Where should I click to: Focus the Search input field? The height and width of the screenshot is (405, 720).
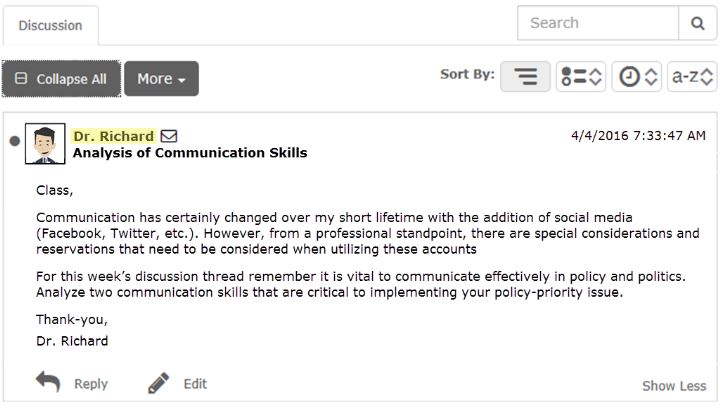coord(598,23)
